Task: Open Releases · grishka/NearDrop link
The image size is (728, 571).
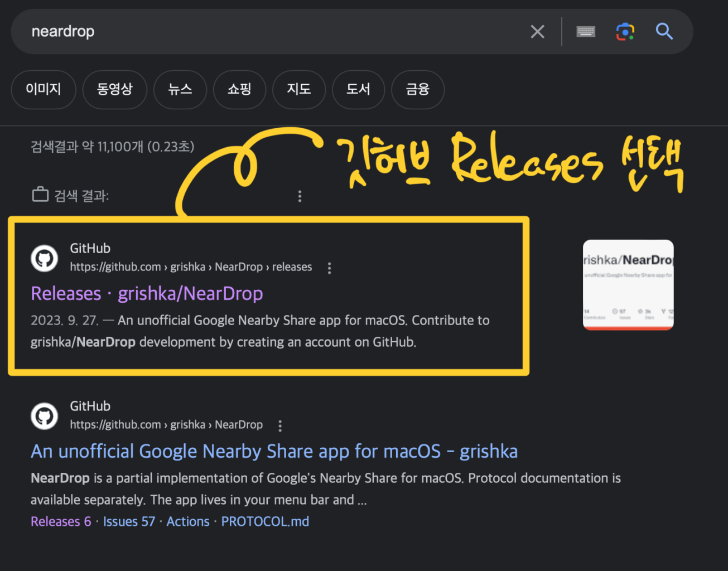Action: (147, 293)
